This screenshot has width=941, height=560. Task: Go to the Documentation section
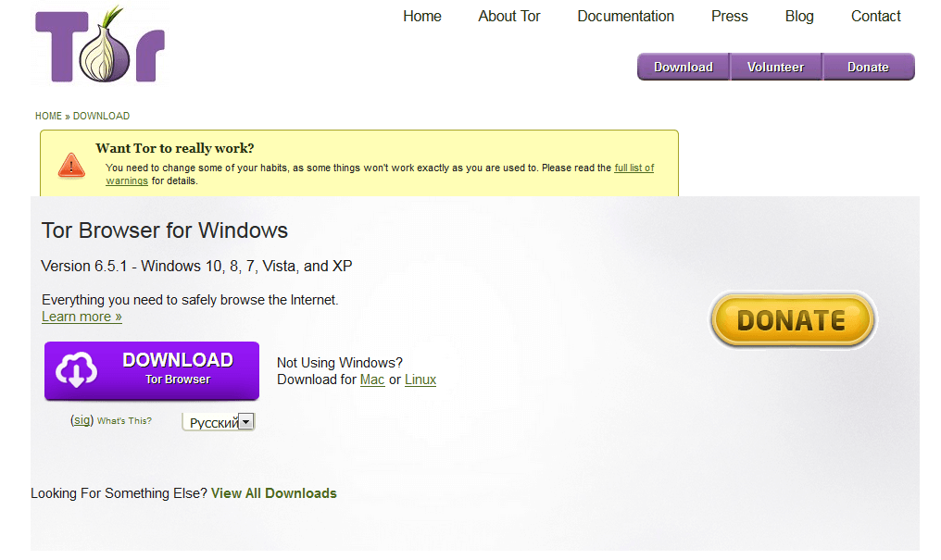point(625,16)
